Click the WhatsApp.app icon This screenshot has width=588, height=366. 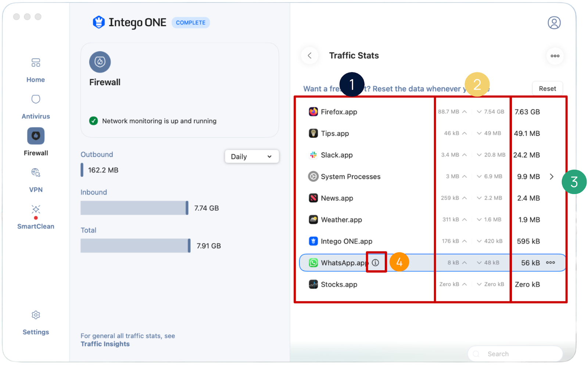click(x=313, y=263)
